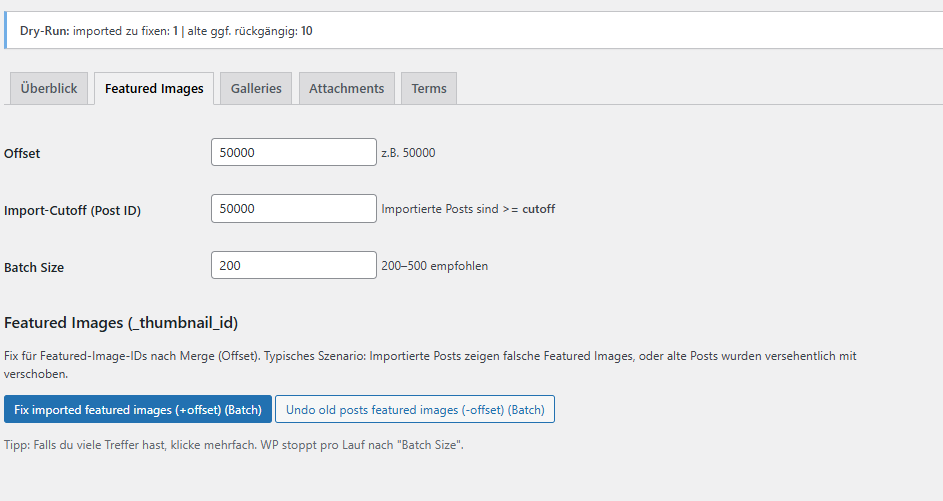943x501 pixels.
Task: Switch to the Überblick tab
Action: point(49,88)
